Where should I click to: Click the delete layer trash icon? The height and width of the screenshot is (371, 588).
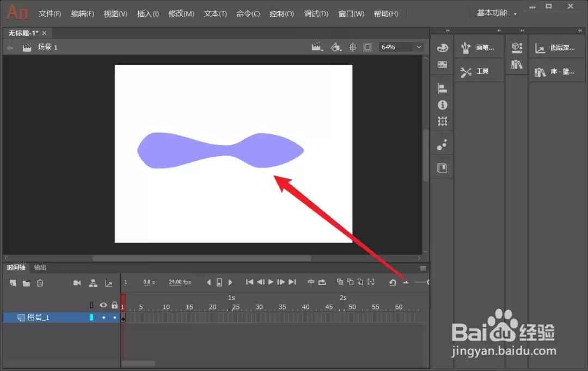tap(40, 283)
